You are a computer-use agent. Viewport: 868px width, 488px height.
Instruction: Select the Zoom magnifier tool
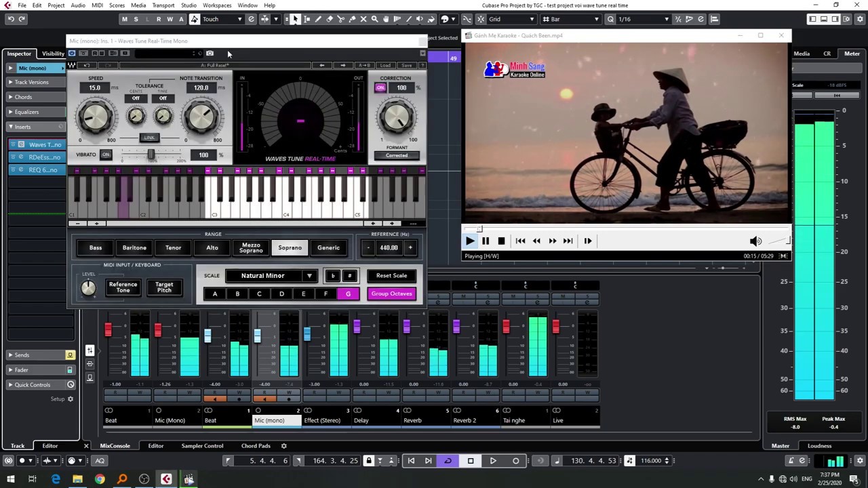(x=375, y=19)
